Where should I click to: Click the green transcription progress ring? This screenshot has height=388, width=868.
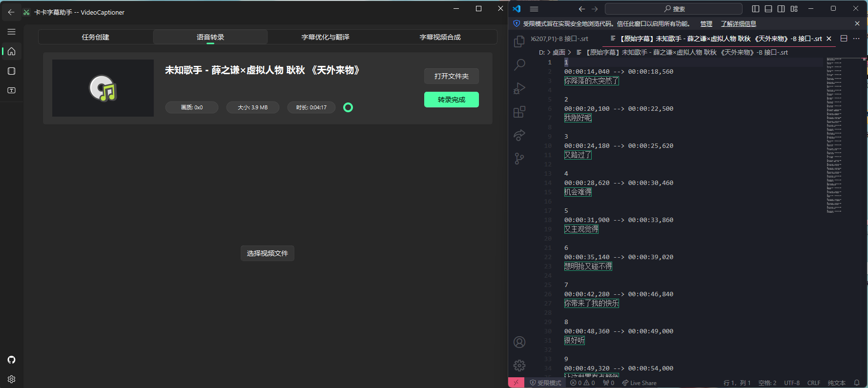(x=348, y=107)
